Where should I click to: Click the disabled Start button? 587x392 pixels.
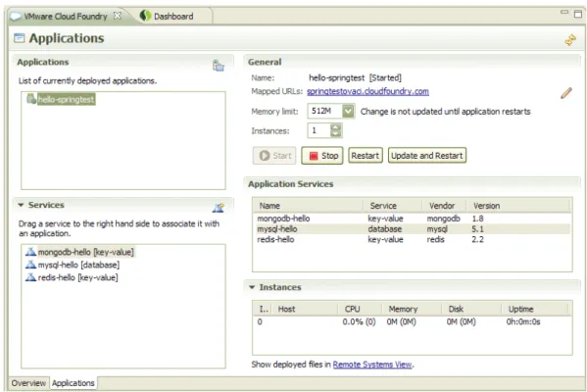274,156
